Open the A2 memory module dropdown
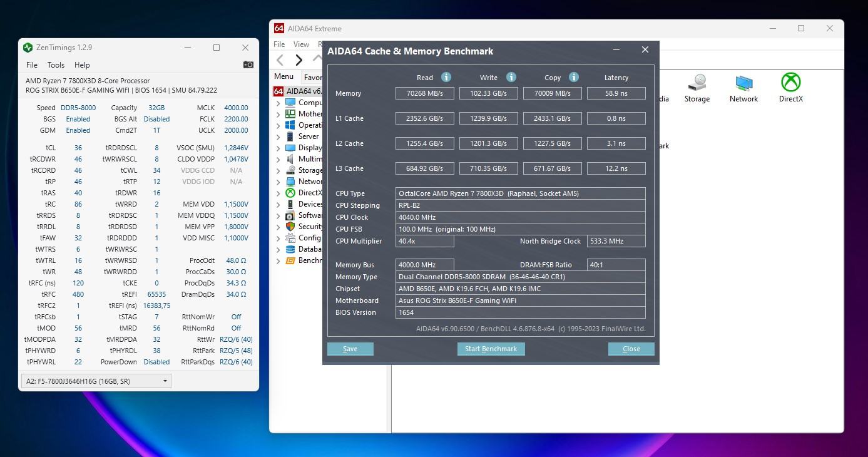 96,381
